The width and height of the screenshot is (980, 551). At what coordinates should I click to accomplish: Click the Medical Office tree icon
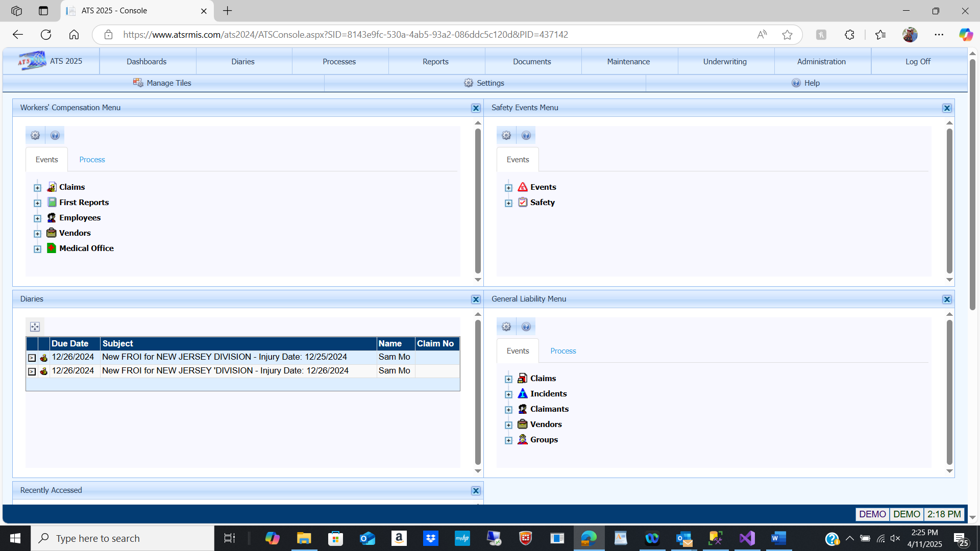(x=52, y=248)
